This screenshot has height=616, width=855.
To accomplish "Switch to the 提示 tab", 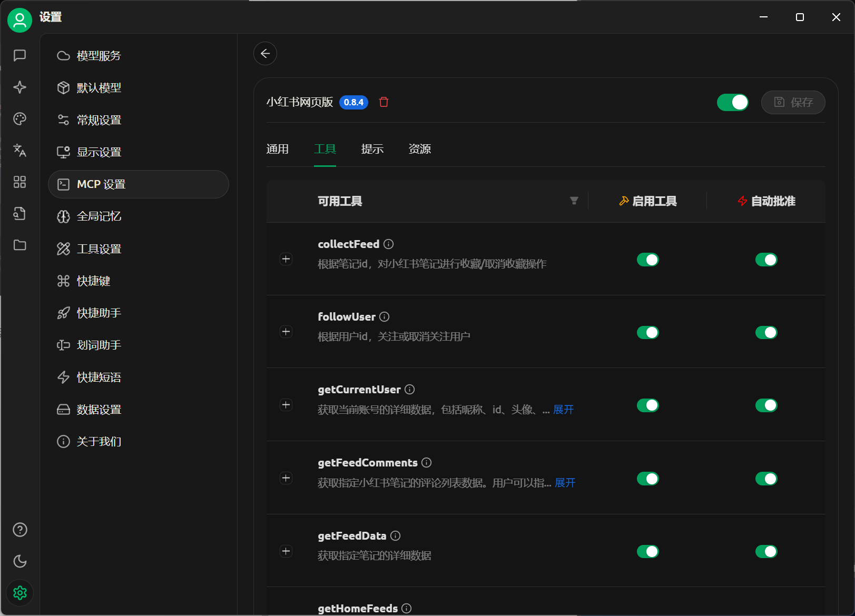I will pos(372,149).
